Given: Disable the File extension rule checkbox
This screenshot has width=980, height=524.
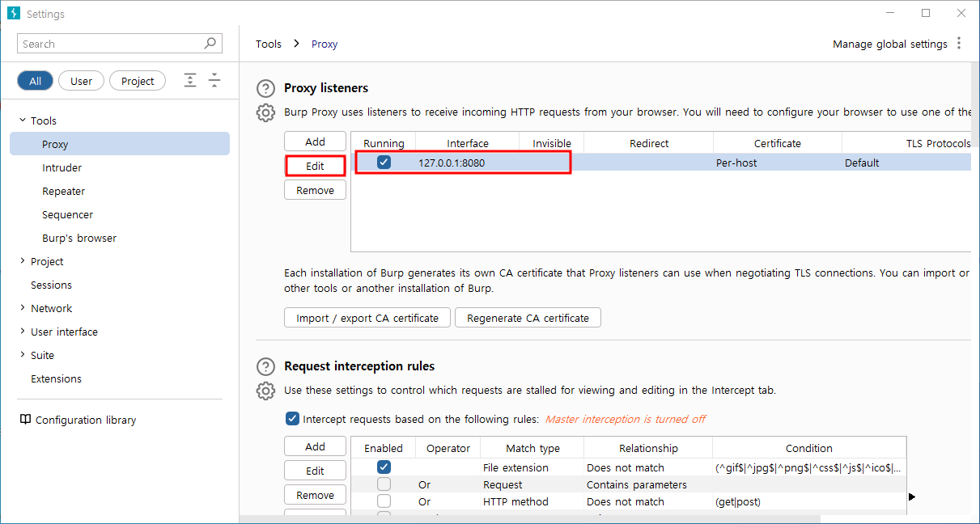Looking at the screenshot, I should pos(384,467).
